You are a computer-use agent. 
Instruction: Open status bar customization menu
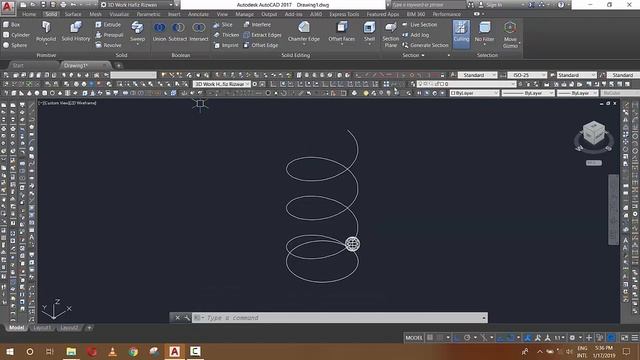tap(635, 338)
